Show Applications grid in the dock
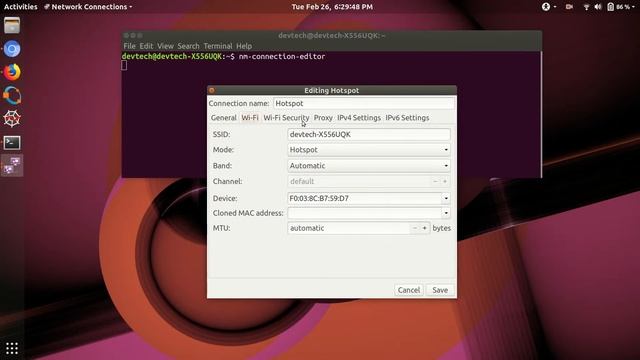Screen dimensions: 640x360 (12, 348)
